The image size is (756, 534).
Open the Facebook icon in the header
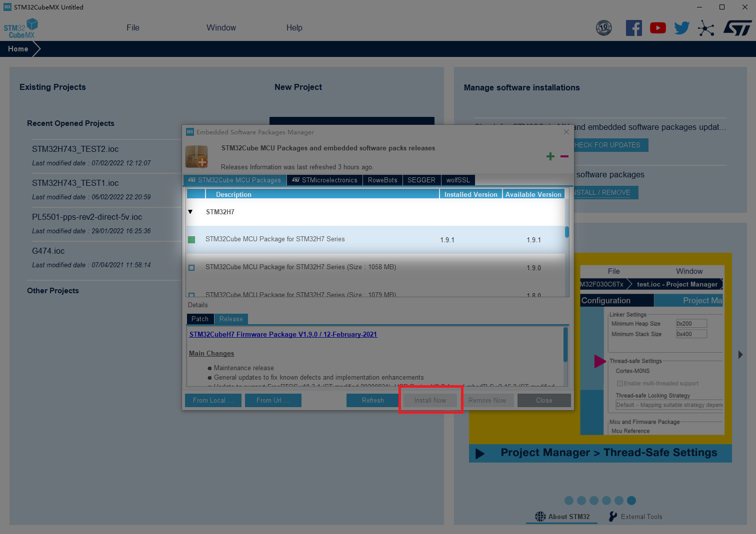[x=633, y=28]
